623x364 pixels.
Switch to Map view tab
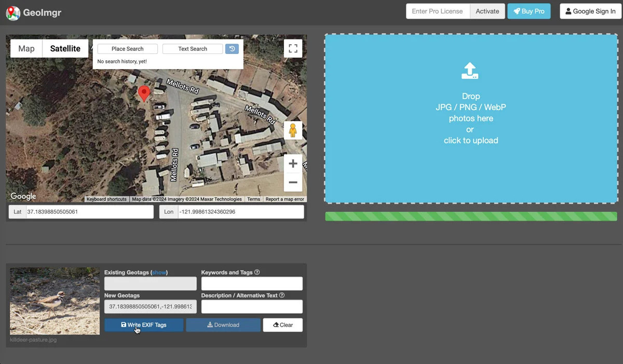click(x=26, y=49)
